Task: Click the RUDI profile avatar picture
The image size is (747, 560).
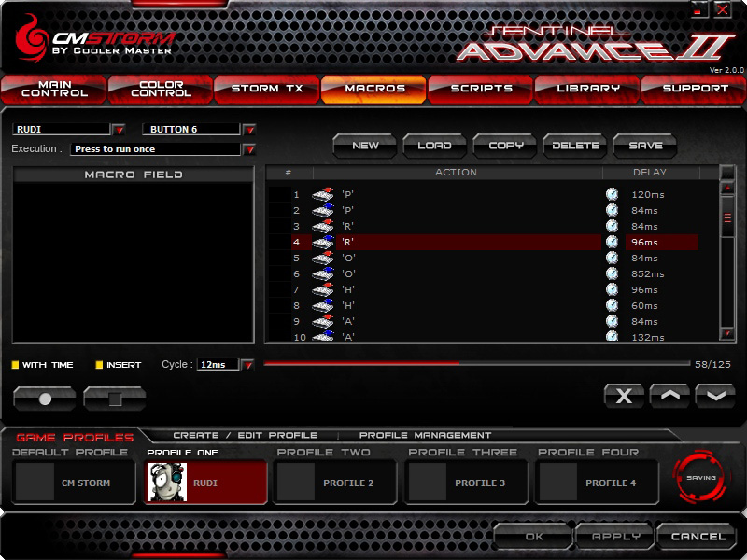Action: coord(167,482)
